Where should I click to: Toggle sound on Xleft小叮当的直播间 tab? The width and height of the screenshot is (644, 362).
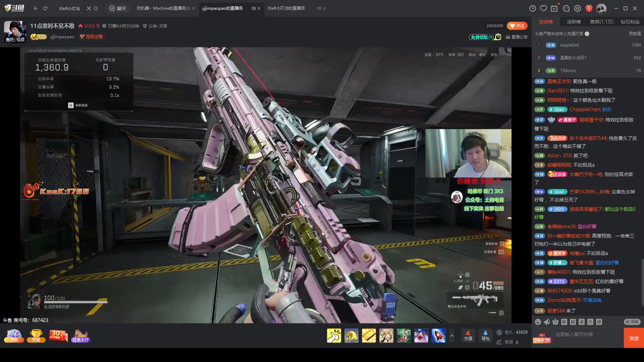[319, 8]
